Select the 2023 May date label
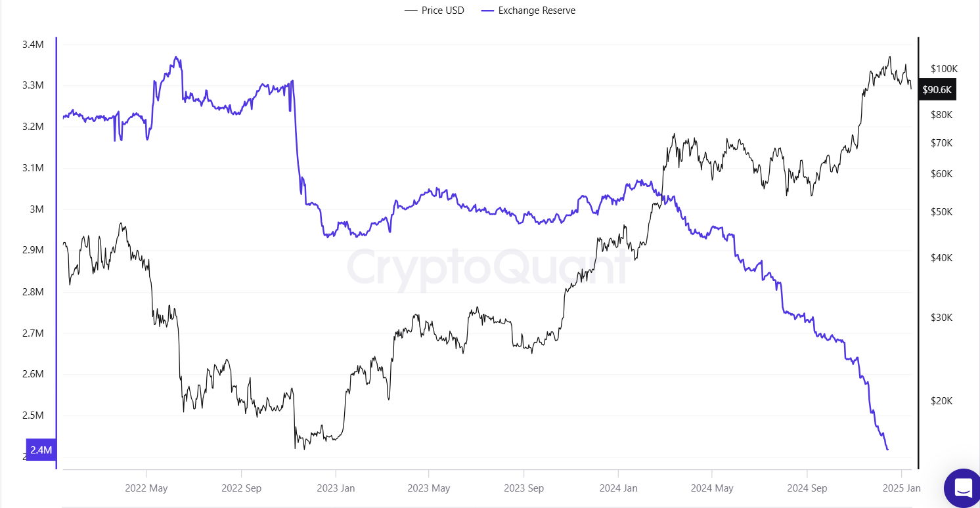This screenshot has height=508, width=980. 428,488
